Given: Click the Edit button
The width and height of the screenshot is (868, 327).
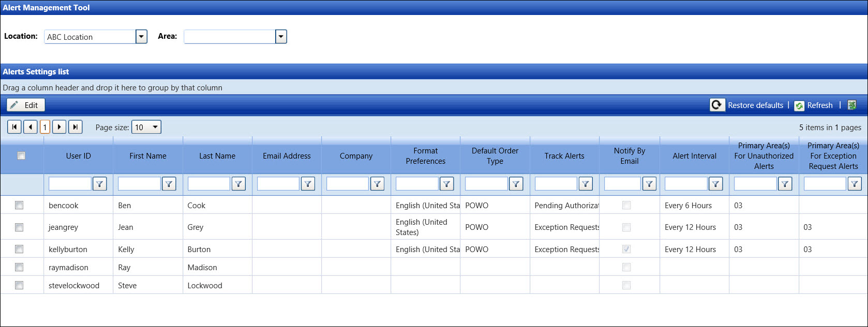Looking at the screenshot, I should pyautogui.click(x=26, y=105).
